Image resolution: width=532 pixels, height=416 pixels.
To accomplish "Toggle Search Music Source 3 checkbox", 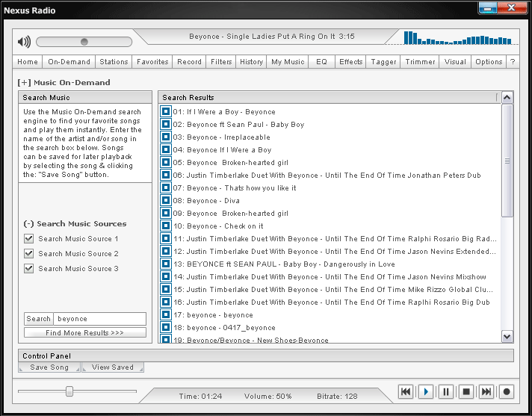I will pyautogui.click(x=29, y=269).
